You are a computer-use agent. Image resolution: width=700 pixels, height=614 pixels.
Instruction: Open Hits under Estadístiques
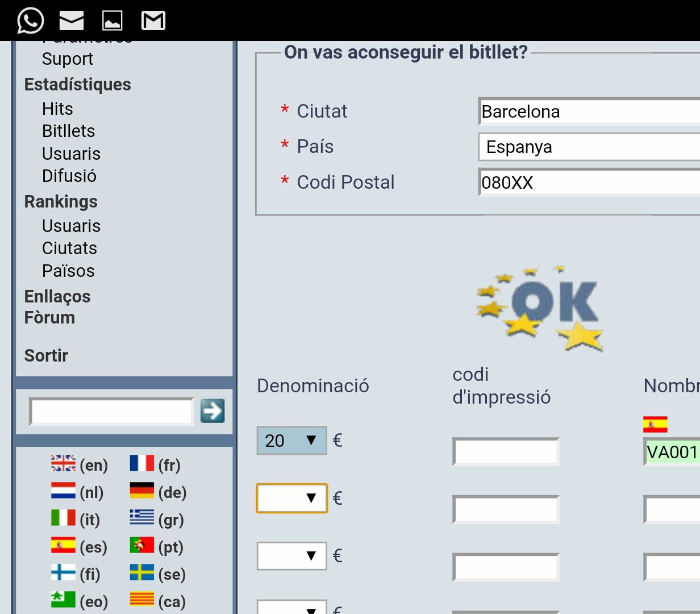coord(57,109)
